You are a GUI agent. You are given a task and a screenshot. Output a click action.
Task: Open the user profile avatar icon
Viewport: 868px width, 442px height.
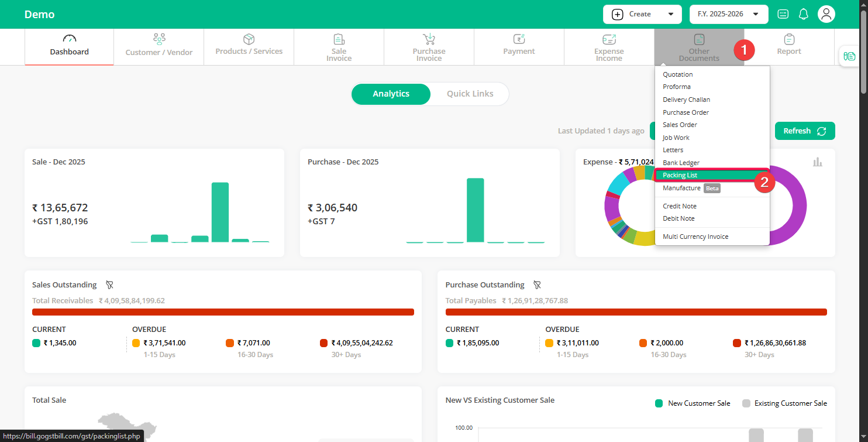(826, 14)
